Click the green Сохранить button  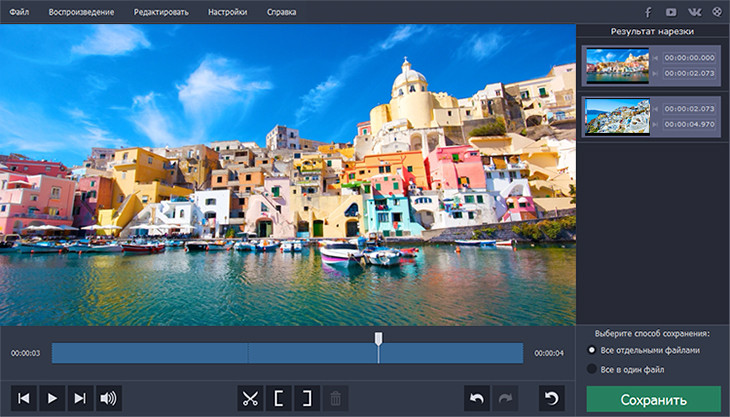tap(653, 400)
